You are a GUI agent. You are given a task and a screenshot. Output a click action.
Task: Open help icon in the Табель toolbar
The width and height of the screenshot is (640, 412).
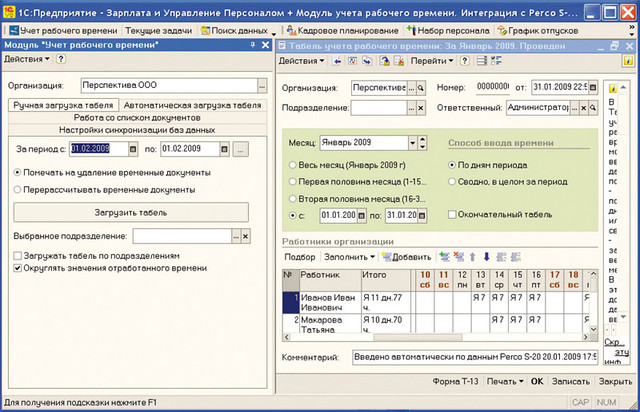(464, 61)
